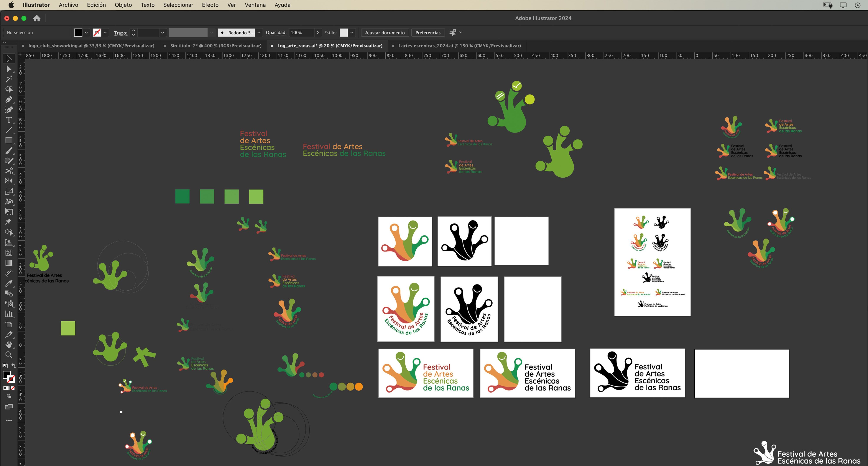
Task: Go to Illustrator home screen icon
Action: tap(36, 18)
